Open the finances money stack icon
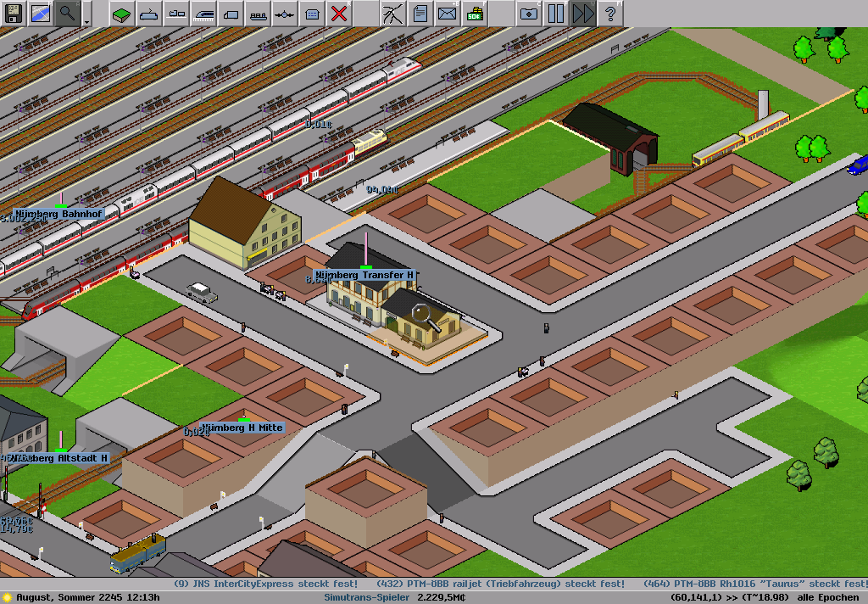The image size is (868, 604). (474, 13)
